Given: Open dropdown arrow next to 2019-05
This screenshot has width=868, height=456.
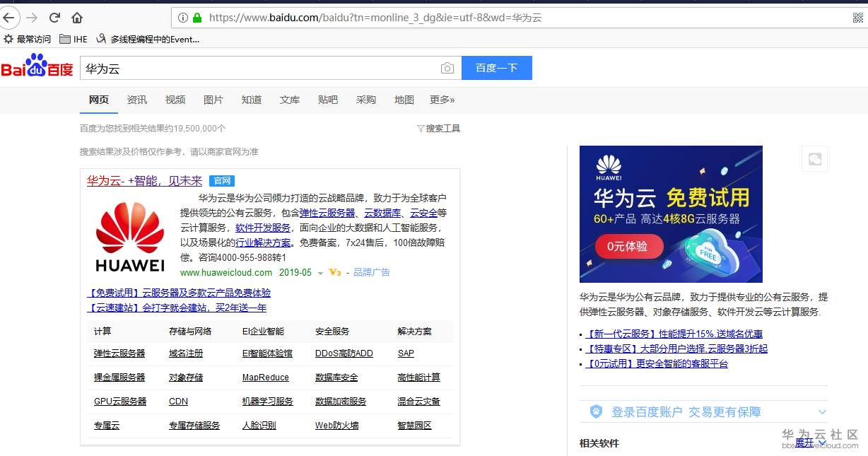Looking at the screenshot, I should (x=320, y=273).
